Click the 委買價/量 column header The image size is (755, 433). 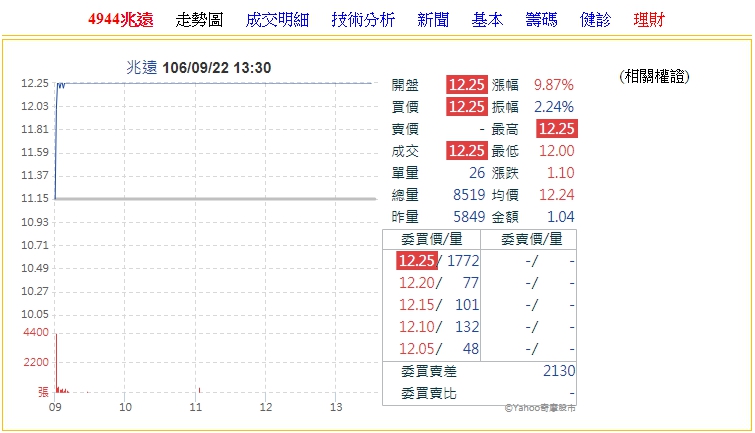point(432,239)
